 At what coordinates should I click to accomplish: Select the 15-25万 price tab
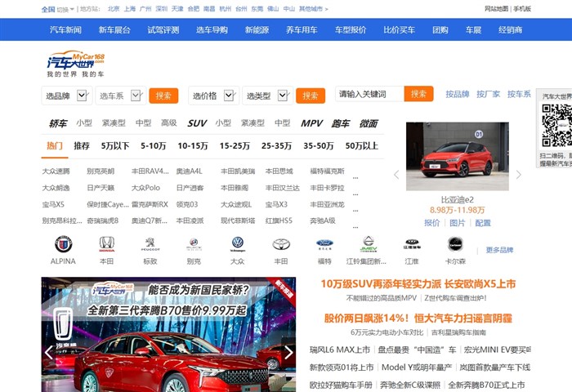[235, 146]
